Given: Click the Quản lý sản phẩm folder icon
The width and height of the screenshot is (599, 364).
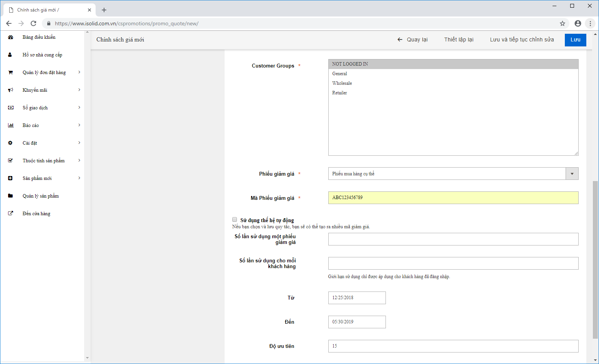Looking at the screenshot, I should pos(10,196).
